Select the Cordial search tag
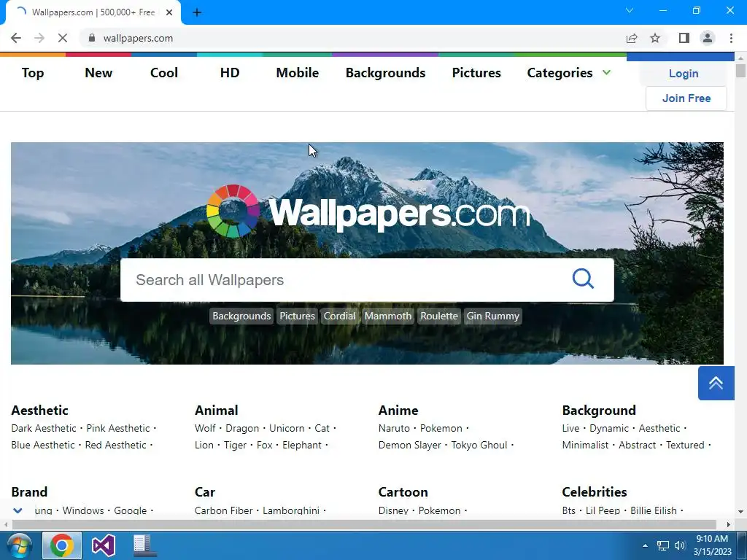 click(340, 316)
